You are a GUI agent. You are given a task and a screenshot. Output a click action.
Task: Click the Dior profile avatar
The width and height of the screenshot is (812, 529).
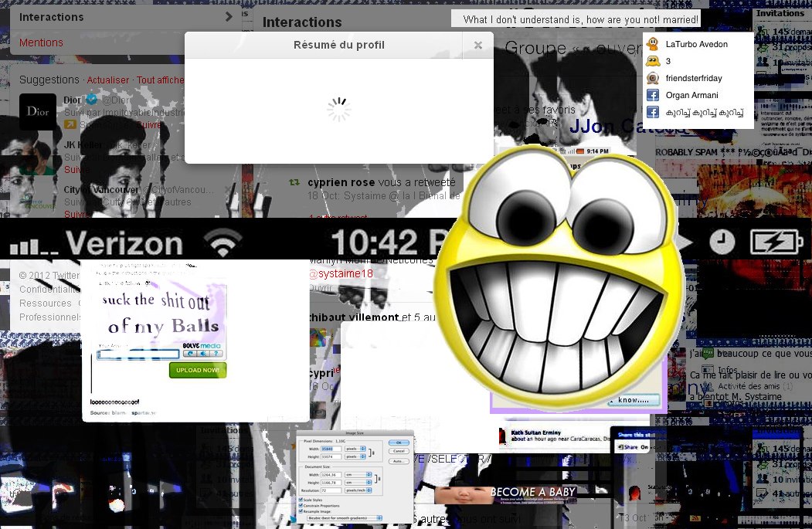[x=37, y=111]
